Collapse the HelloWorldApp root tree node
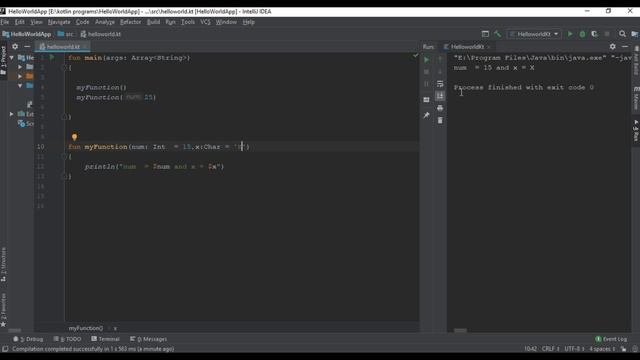The image size is (640, 360). coord(12,58)
